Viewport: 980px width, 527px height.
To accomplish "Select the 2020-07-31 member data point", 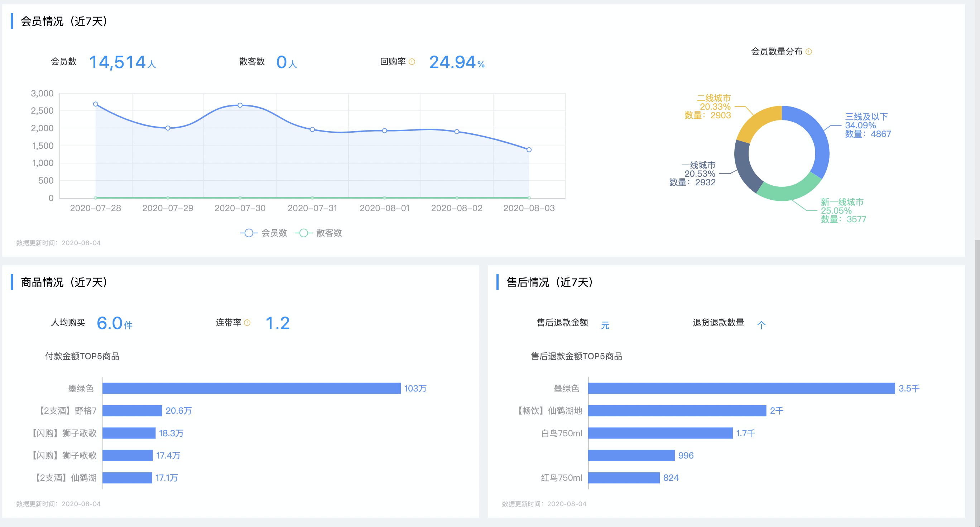I will pyautogui.click(x=312, y=129).
